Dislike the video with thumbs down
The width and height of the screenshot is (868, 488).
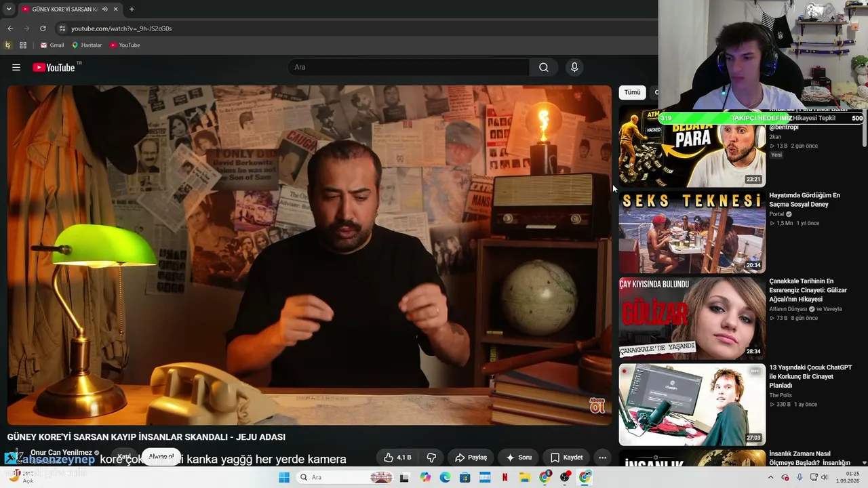[431, 457]
